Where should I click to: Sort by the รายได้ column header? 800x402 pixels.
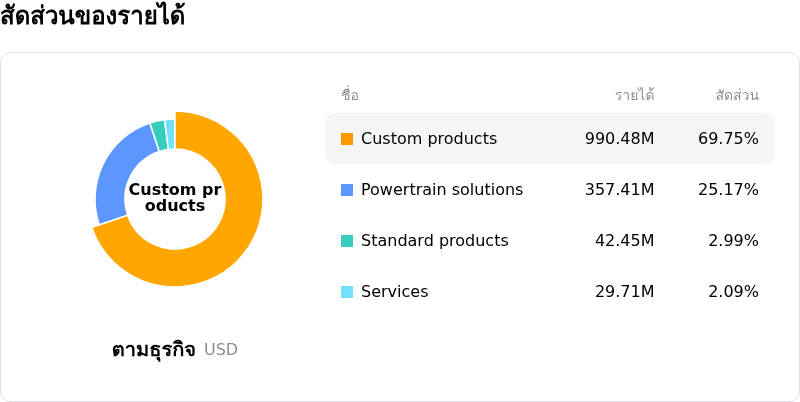click(x=635, y=95)
